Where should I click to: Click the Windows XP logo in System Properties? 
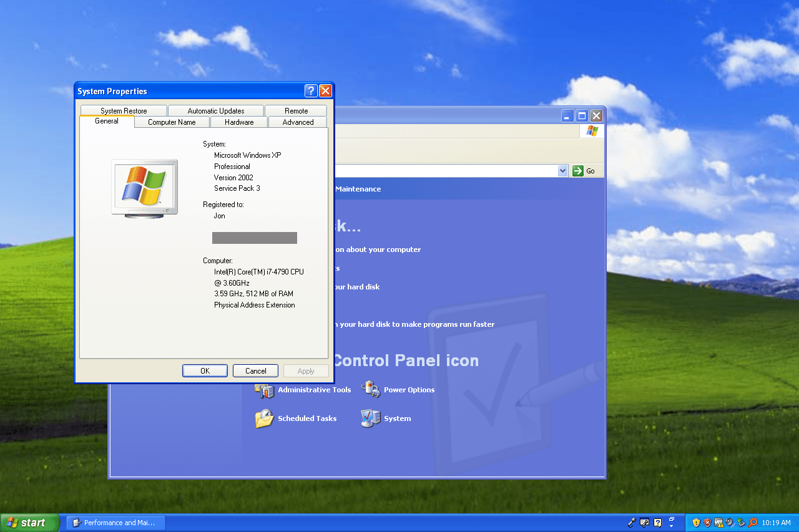144,188
